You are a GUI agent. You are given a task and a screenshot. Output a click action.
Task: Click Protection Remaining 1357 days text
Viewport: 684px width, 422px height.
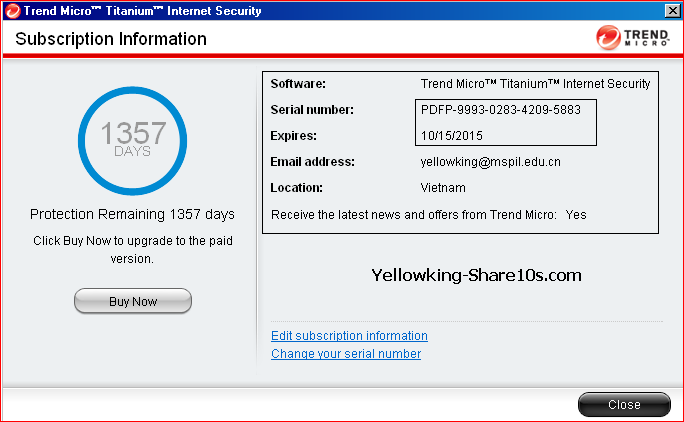(x=132, y=214)
